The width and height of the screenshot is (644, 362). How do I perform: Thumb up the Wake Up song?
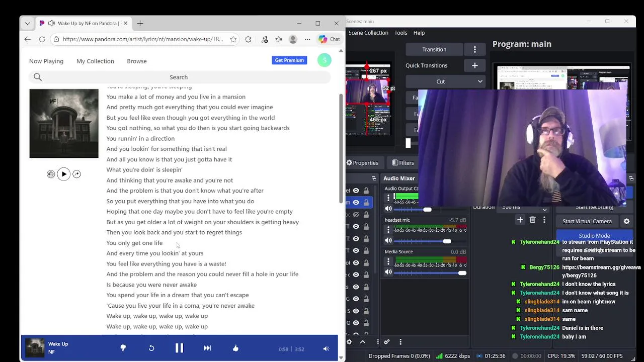click(235, 348)
